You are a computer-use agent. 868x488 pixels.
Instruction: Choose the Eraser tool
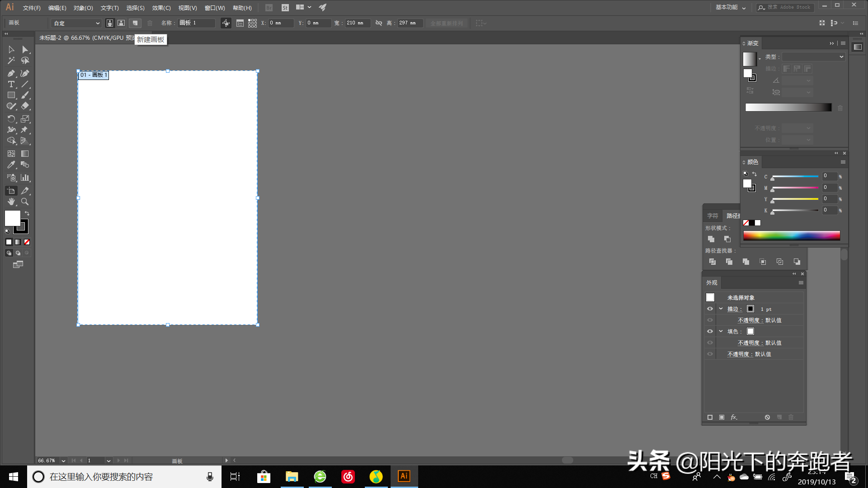(x=25, y=106)
